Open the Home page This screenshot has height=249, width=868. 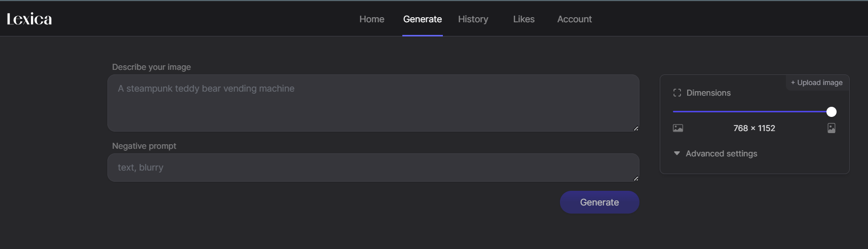tap(372, 19)
